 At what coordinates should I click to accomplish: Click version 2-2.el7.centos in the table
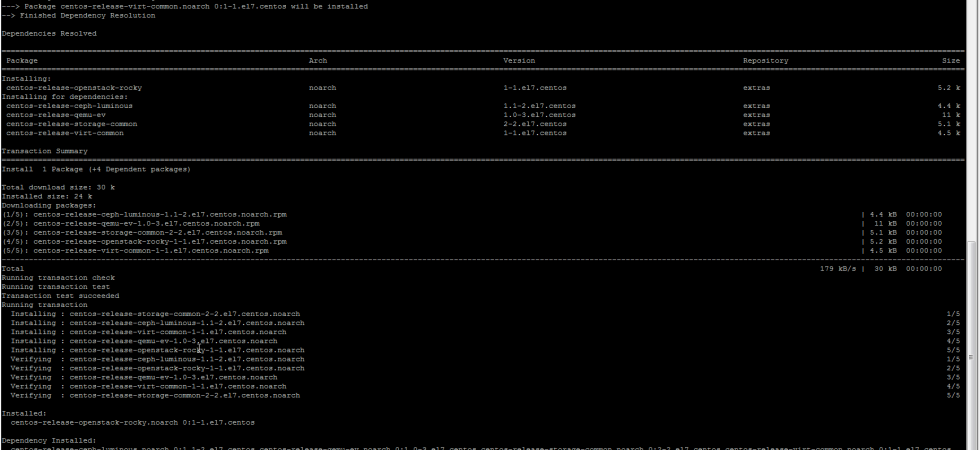[x=535, y=124]
